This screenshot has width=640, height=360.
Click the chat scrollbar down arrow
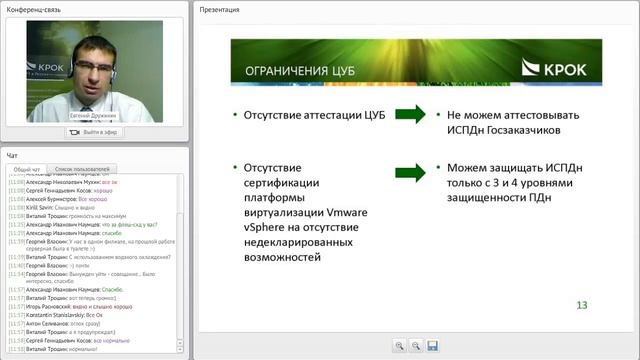tap(180, 350)
